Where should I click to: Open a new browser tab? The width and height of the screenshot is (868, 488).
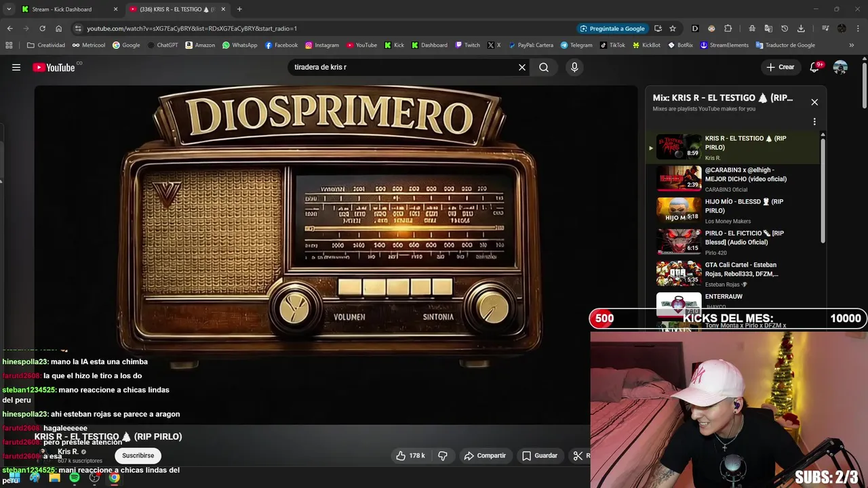[239, 9]
